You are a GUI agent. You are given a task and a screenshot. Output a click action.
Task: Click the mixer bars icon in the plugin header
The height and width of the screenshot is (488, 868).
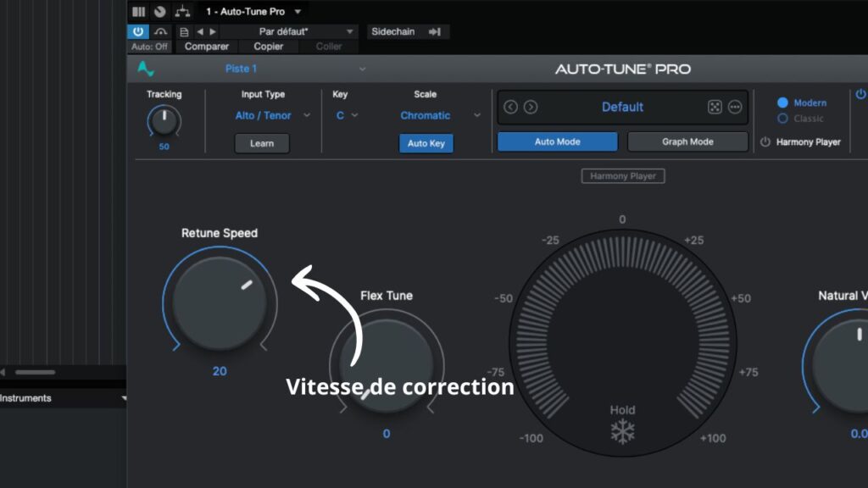coord(138,11)
